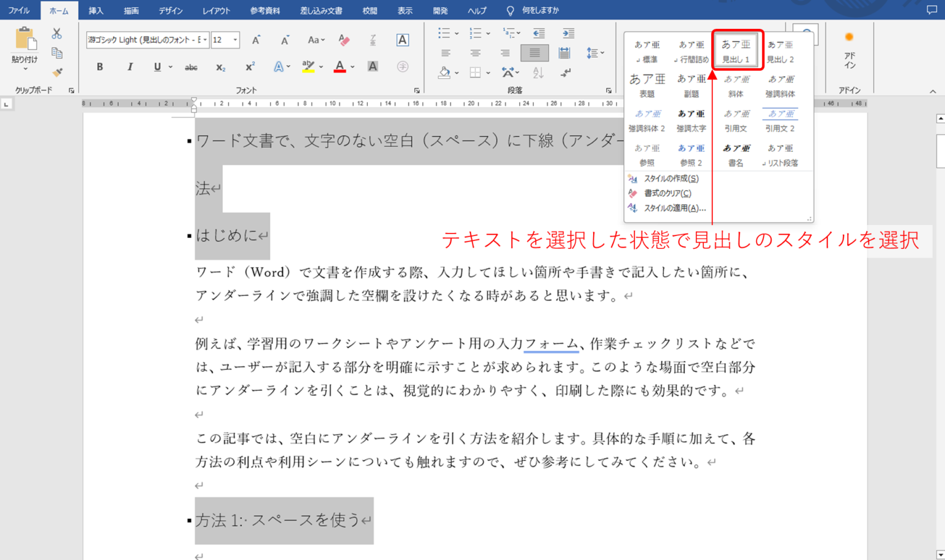Switch to the 挿入 tab
This screenshot has width=945, height=560.
tap(96, 10)
